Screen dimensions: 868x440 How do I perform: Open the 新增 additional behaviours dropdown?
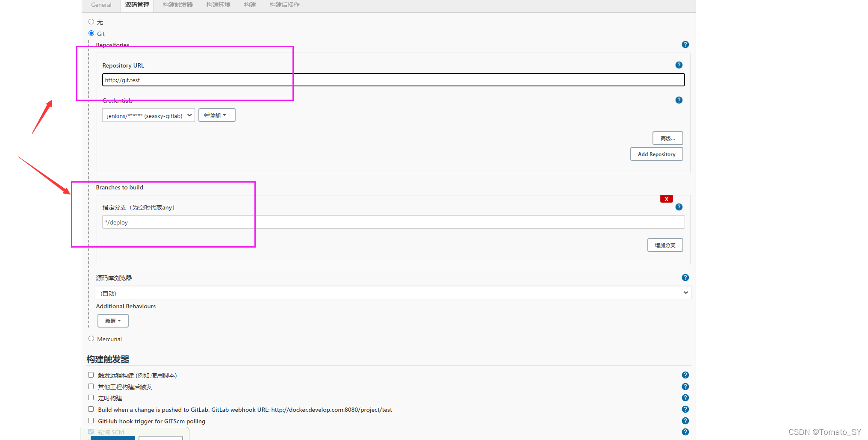point(113,321)
